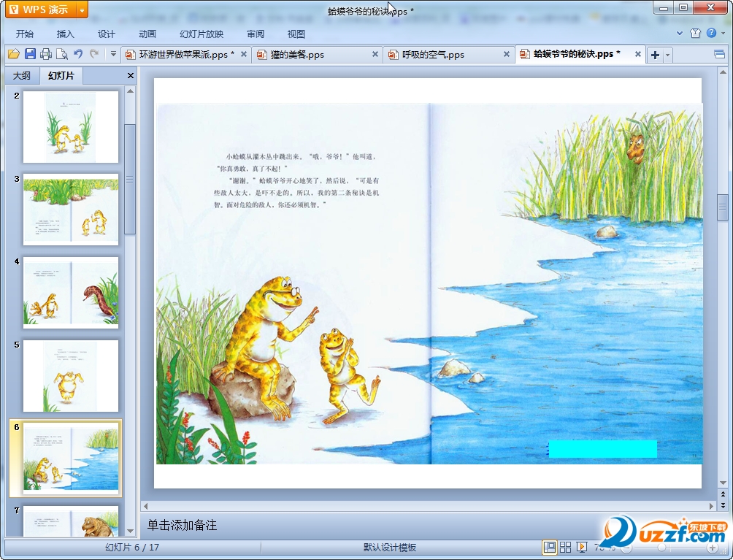733x560 pixels.
Task: Open the 插入 ribbon tab
Action: coord(66,34)
